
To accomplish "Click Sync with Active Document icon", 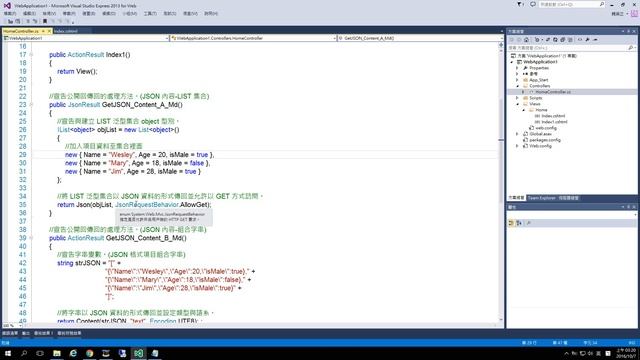I will pos(548,40).
